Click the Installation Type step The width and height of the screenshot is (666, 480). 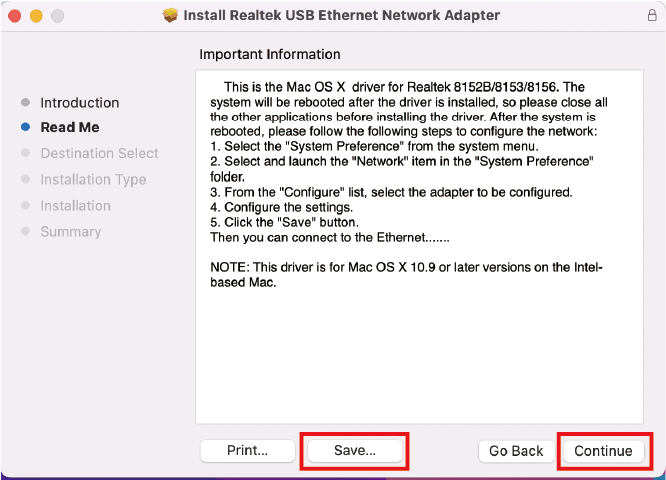[93, 179]
